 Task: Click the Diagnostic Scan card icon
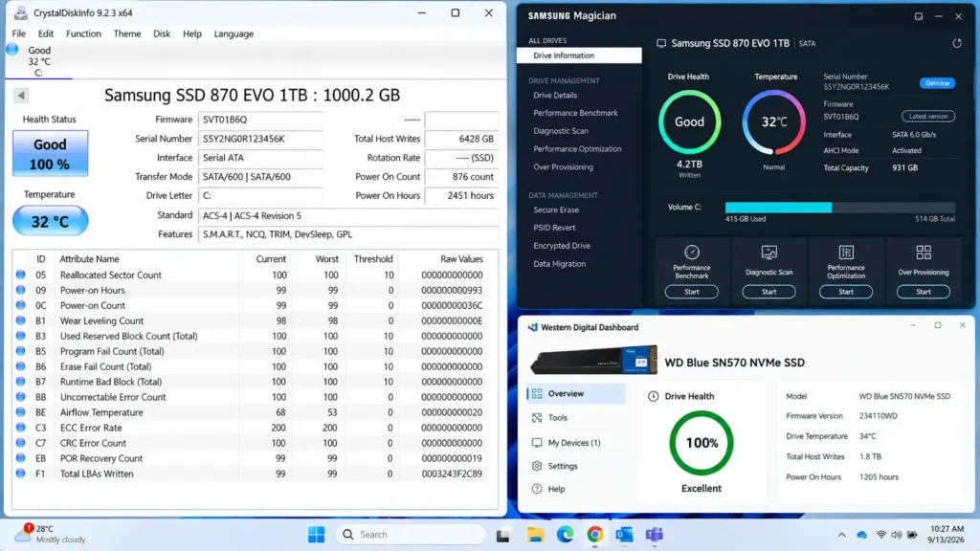[768, 253]
